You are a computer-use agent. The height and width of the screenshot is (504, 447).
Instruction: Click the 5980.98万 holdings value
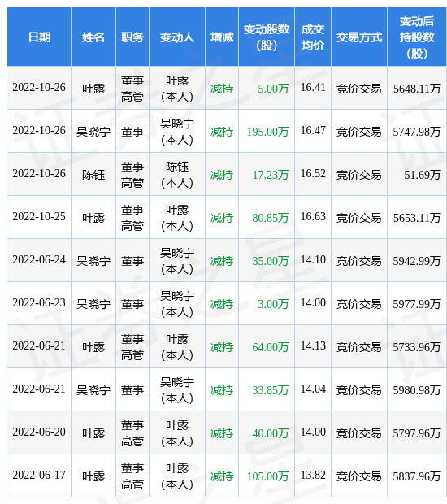[x=417, y=390]
